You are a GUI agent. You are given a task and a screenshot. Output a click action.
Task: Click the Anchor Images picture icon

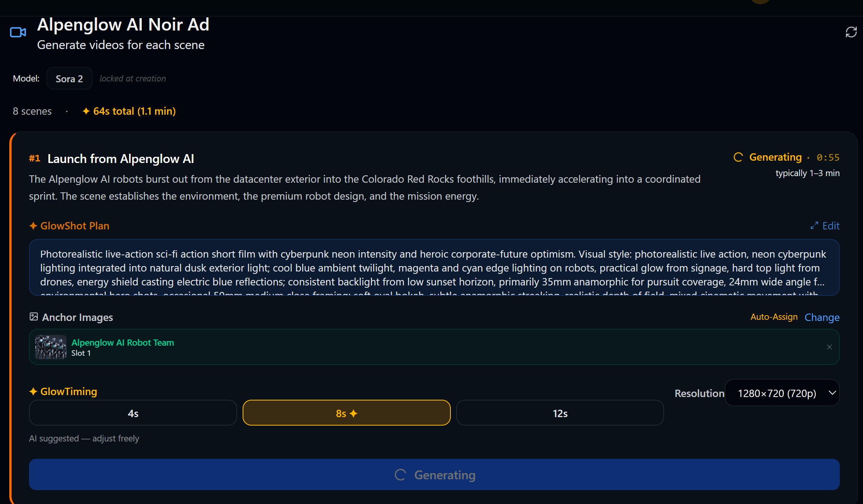[34, 317]
